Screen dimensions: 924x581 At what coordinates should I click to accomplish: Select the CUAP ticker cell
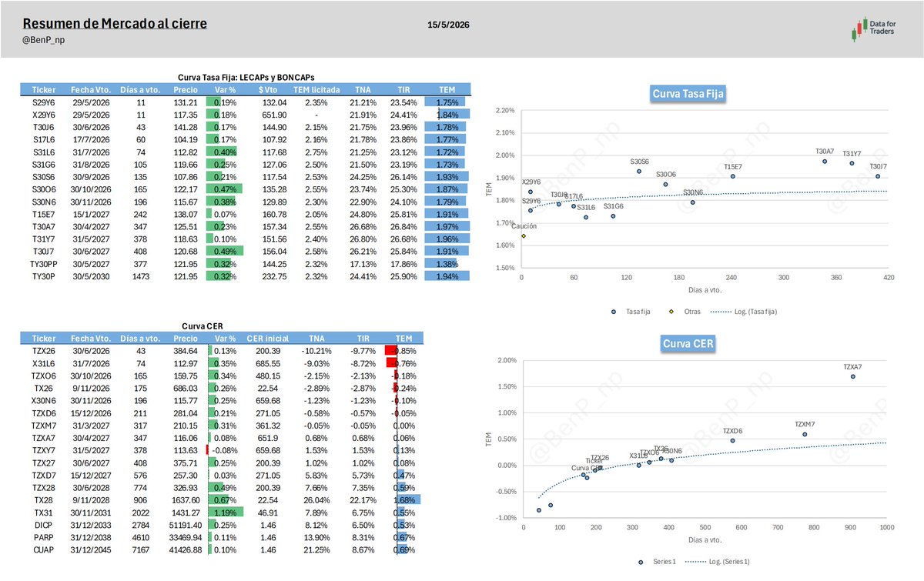point(43,552)
